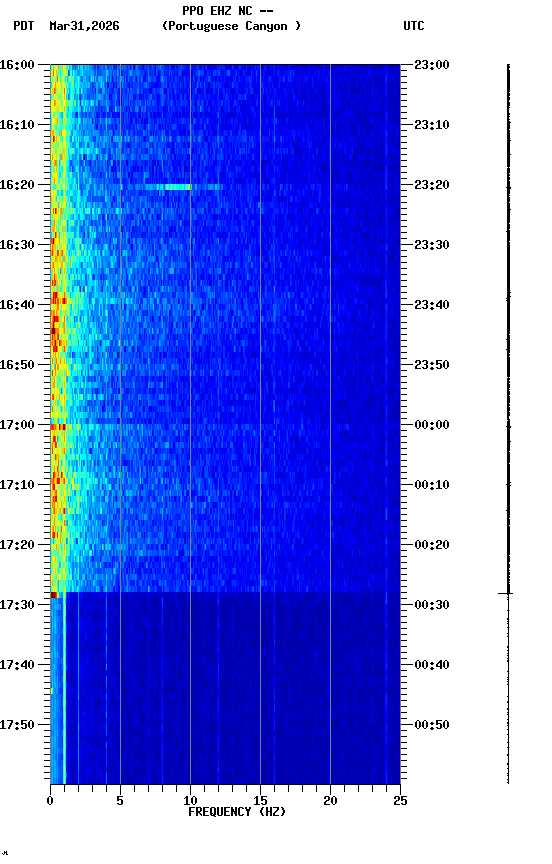Click the '23:00' UTC time label
Screen dimensions: 552x864
pyautogui.click(x=432, y=65)
